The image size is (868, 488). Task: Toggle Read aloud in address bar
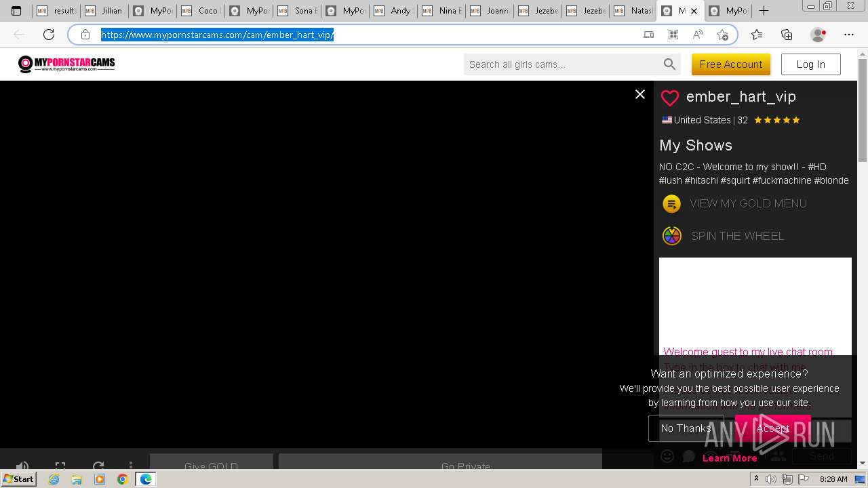(x=698, y=35)
